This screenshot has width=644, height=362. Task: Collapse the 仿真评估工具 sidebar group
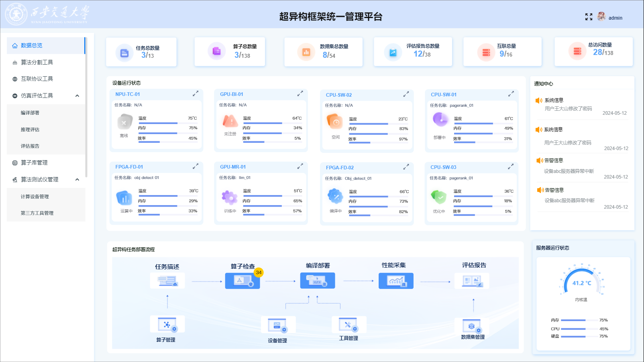tap(77, 96)
